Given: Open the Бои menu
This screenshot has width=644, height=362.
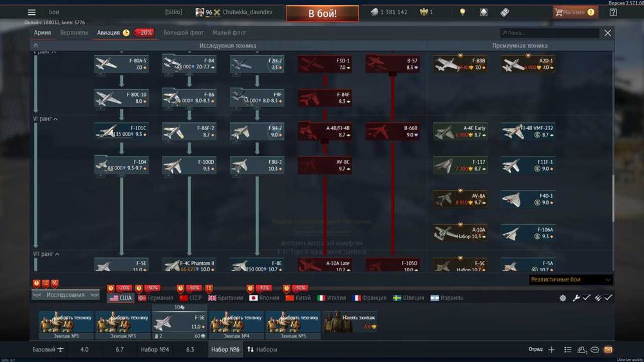Looking at the screenshot, I should click(54, 12).
